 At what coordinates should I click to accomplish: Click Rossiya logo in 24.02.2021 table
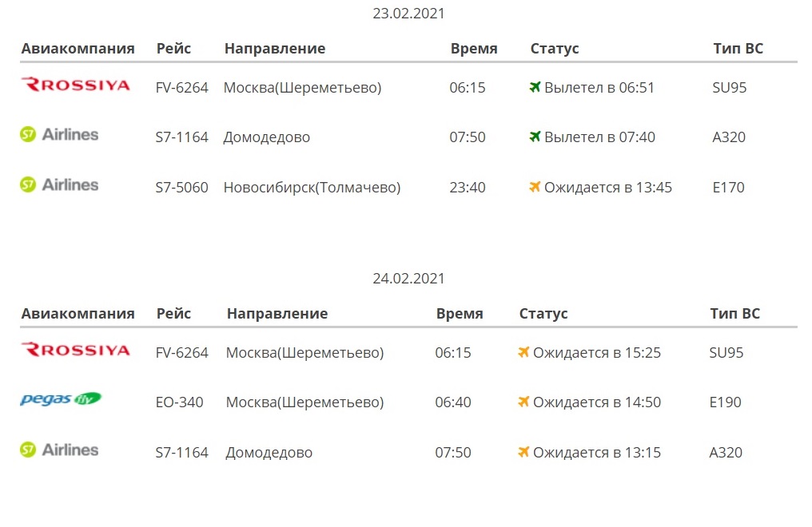tap(75, 350)
